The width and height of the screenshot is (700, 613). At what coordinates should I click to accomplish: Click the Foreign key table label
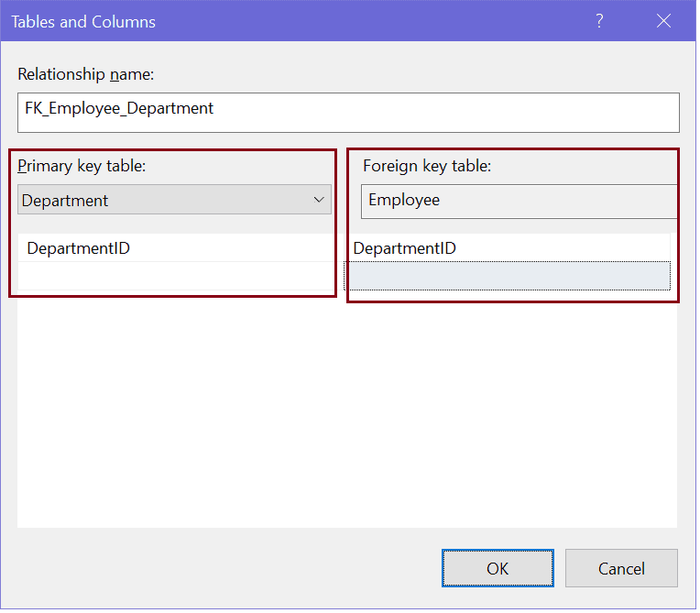coord(427,166)
